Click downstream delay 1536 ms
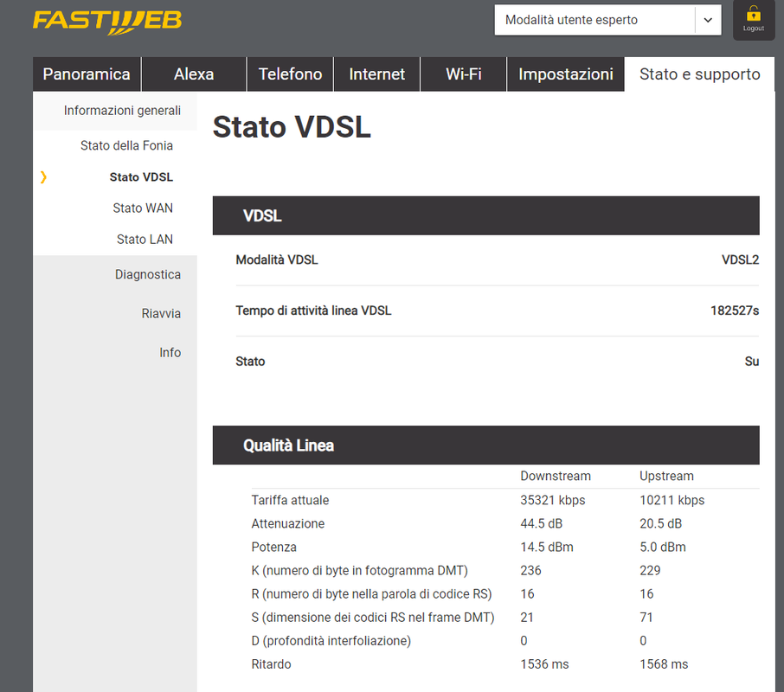784x692 pixels. pyautogui.click(x=544, y=664)
